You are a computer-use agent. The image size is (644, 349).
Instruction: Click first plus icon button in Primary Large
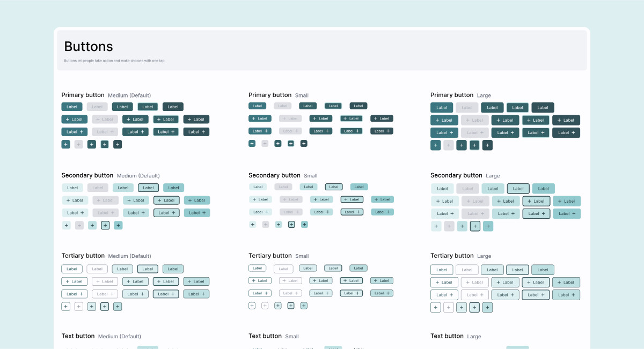point(436,145)
